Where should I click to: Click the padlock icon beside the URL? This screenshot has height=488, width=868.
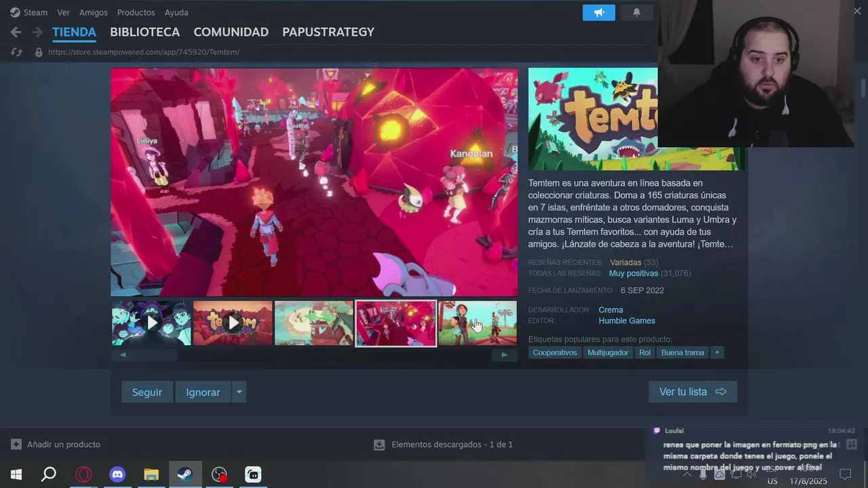(x=39, y=52)
